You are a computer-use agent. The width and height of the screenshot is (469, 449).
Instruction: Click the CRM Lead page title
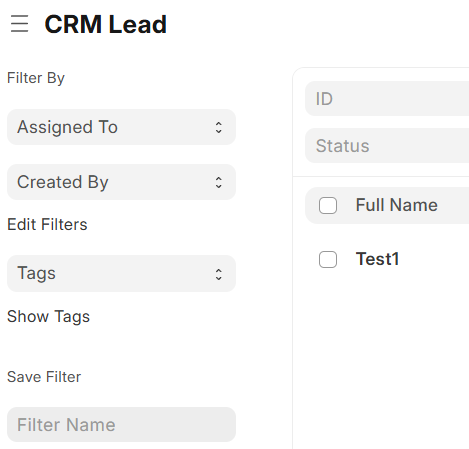106,24
